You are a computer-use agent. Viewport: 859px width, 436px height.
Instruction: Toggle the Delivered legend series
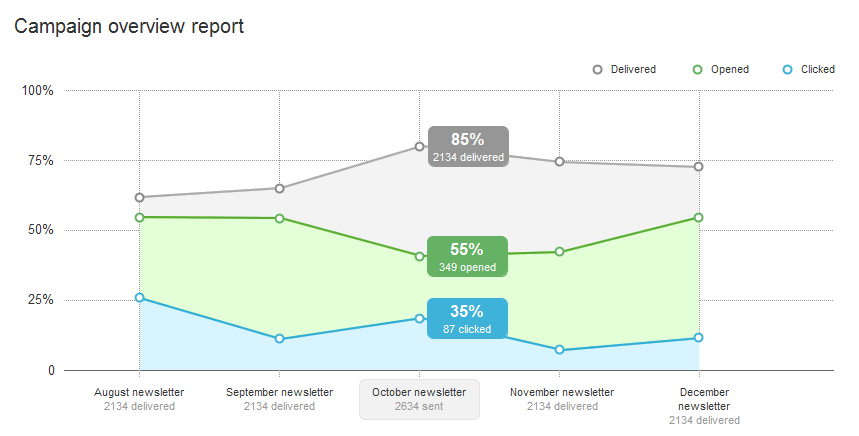(624, 70)
